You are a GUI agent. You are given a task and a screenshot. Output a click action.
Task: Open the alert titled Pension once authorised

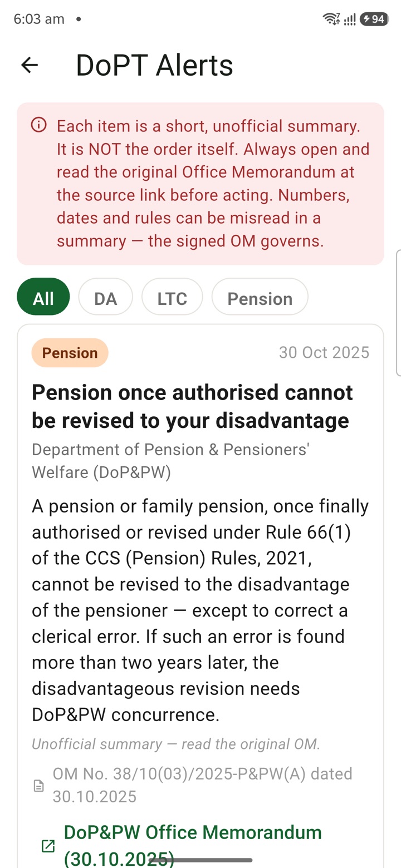click(x=192, y=406)
